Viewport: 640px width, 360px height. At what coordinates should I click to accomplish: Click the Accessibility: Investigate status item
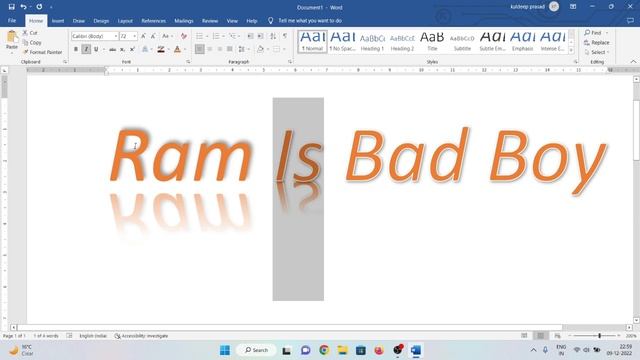pos(141,336)
